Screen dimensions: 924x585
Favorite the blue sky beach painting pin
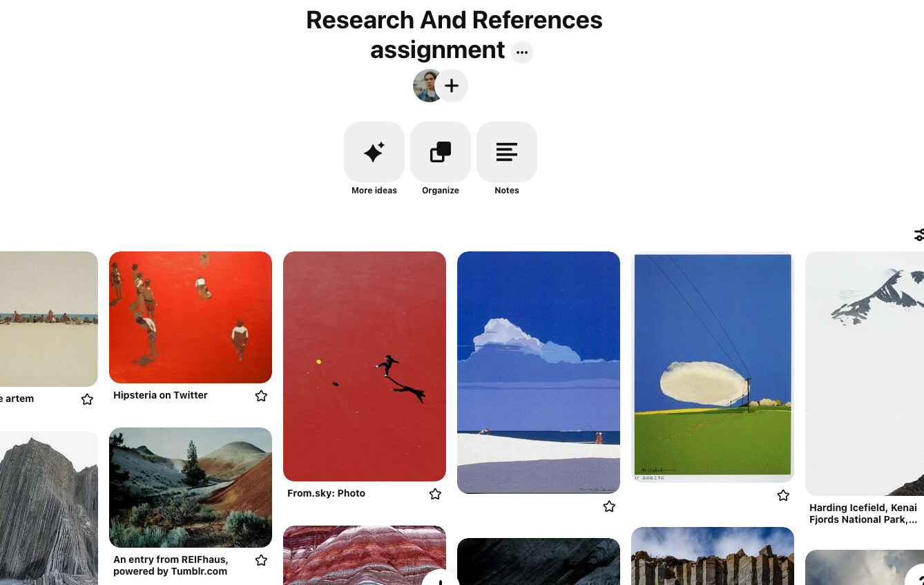tap(609, 507)
